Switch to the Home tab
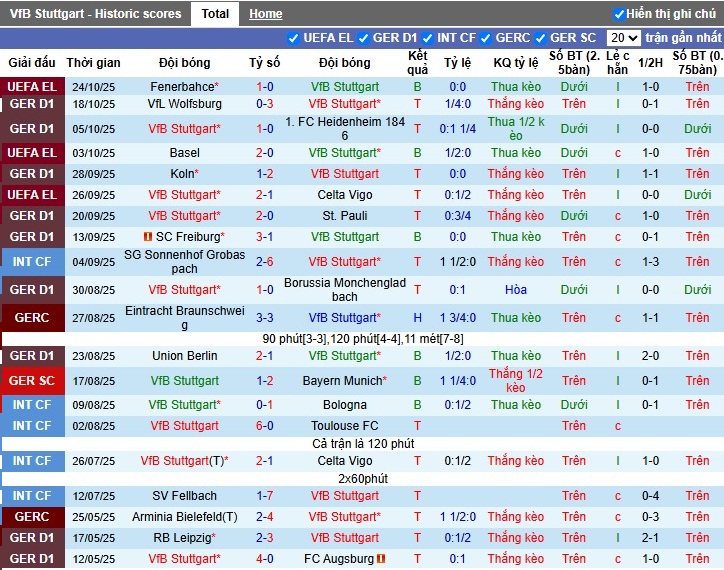This screenshot has height=570, width=724. click(x=265, y=14)
